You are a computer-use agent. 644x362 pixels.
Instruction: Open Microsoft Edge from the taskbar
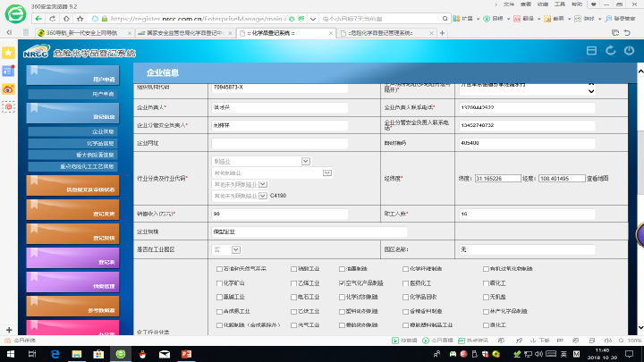point(55,355)
